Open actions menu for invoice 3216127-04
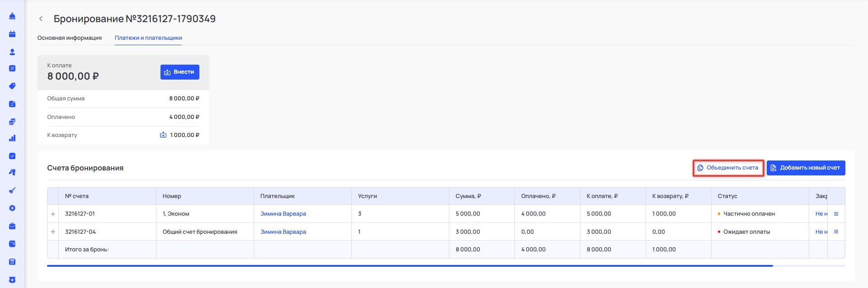 pyautogui.click(x=836, y=232)
